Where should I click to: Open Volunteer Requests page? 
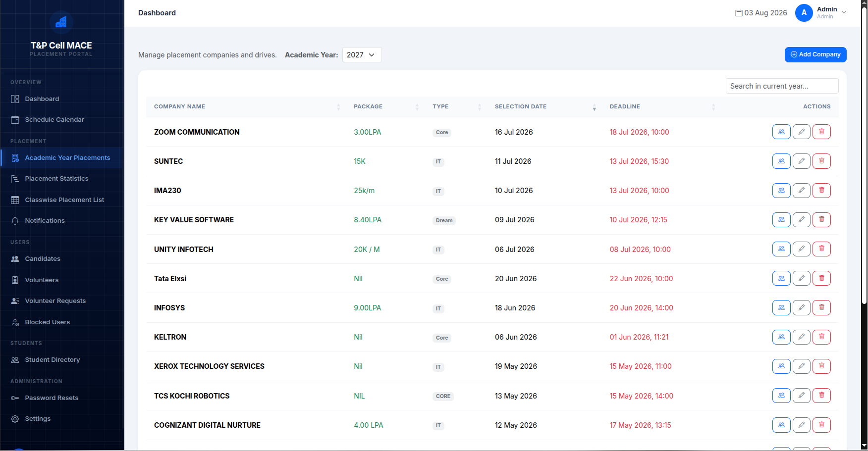tap(61, 301)
